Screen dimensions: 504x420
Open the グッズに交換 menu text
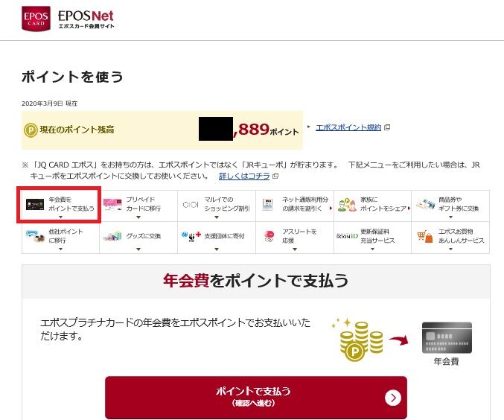tap(144, 236)
